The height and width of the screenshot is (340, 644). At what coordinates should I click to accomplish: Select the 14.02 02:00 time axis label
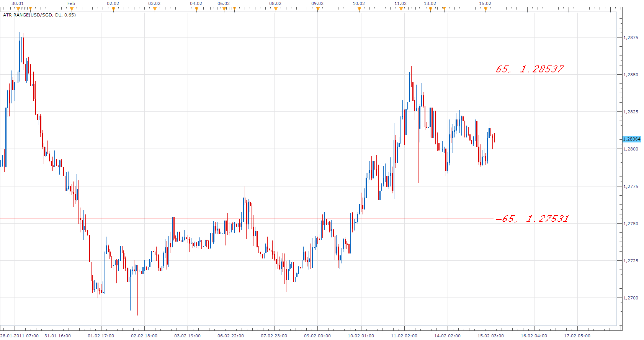447,336
